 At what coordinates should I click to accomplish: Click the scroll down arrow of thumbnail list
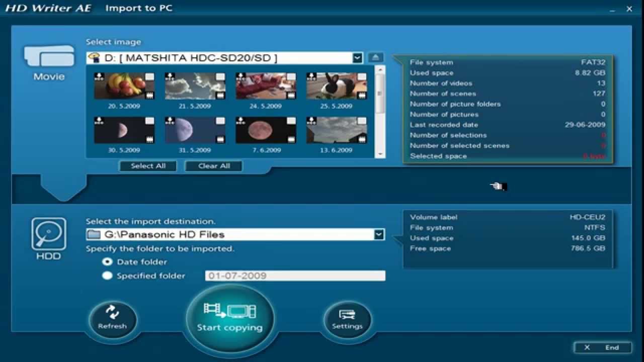coord(380,154)
